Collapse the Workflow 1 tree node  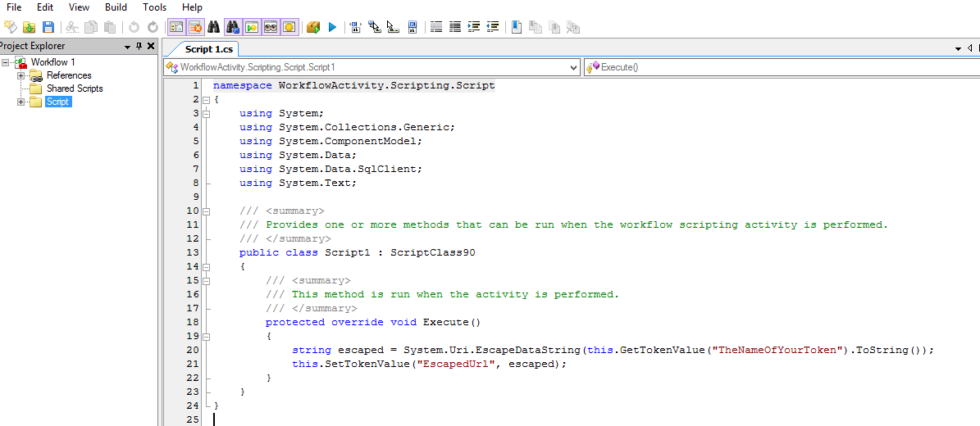coord(6,62)
